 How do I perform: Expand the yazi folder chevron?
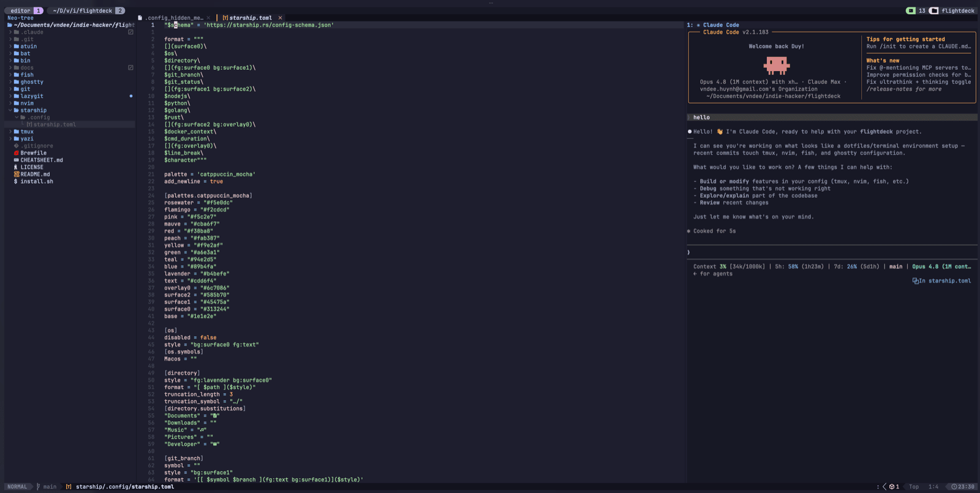10,139
